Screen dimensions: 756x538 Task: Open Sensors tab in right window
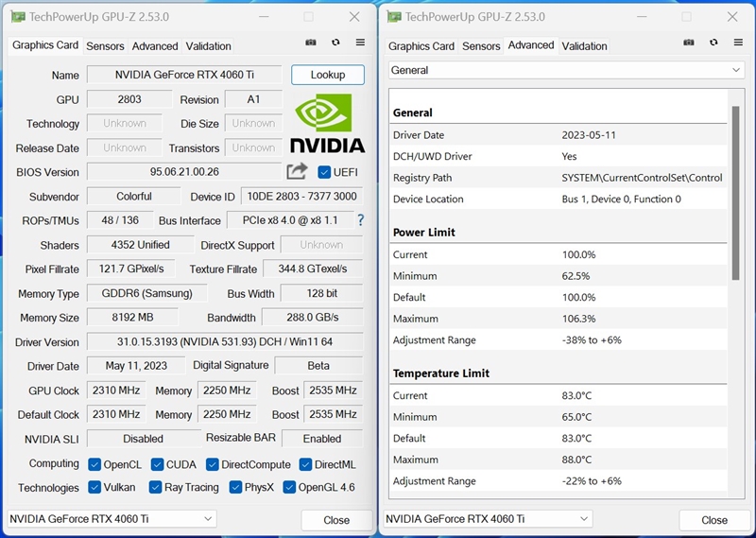tap(481, 46)
